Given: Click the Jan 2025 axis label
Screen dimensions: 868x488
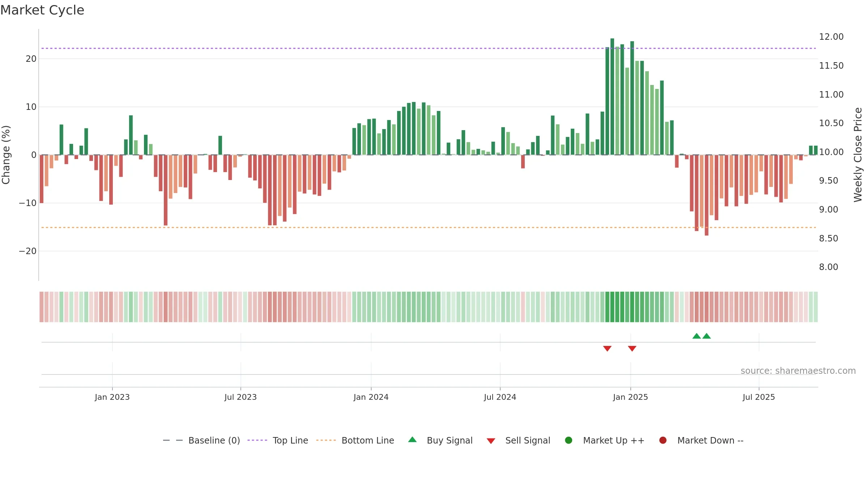Looking at the screenshot, I should [630, 397].
